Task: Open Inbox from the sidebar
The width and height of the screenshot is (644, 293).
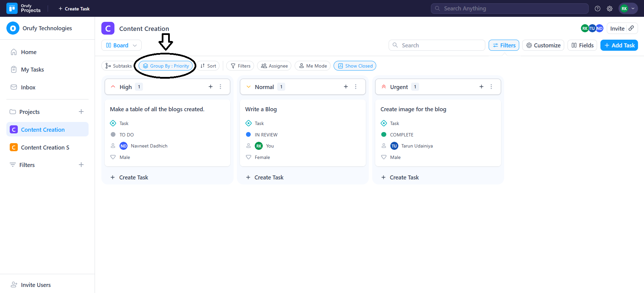Action: [x=28, y=87]
